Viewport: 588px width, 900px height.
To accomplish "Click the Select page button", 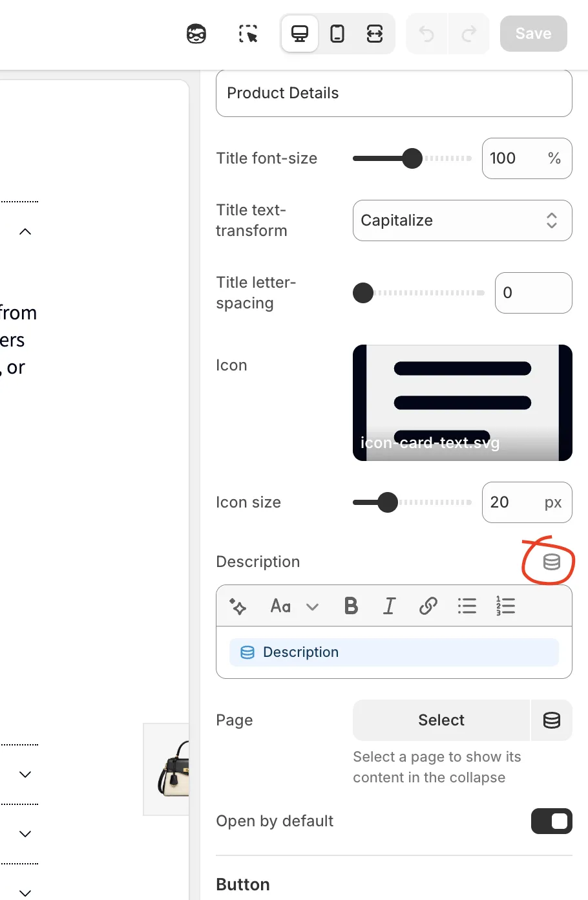I will 441,720.
